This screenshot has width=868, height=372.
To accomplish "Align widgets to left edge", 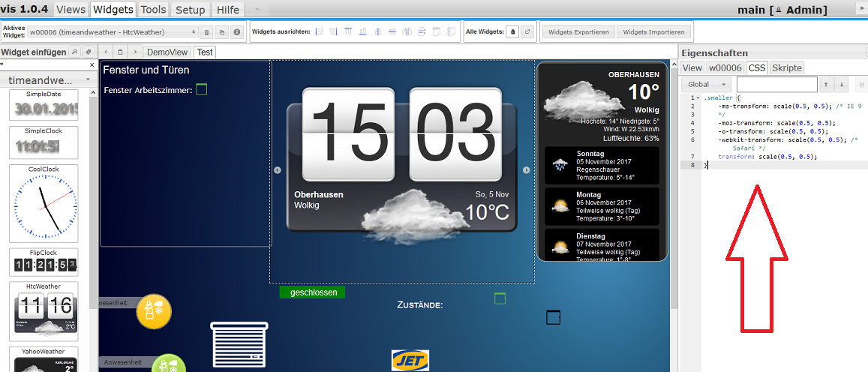I will (x=319, y=32).
